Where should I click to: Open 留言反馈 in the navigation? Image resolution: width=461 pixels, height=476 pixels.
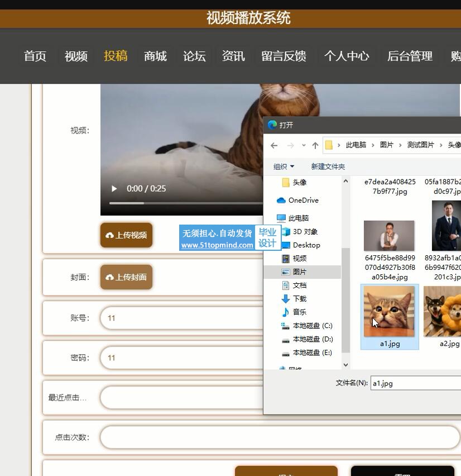pos(284,56)
